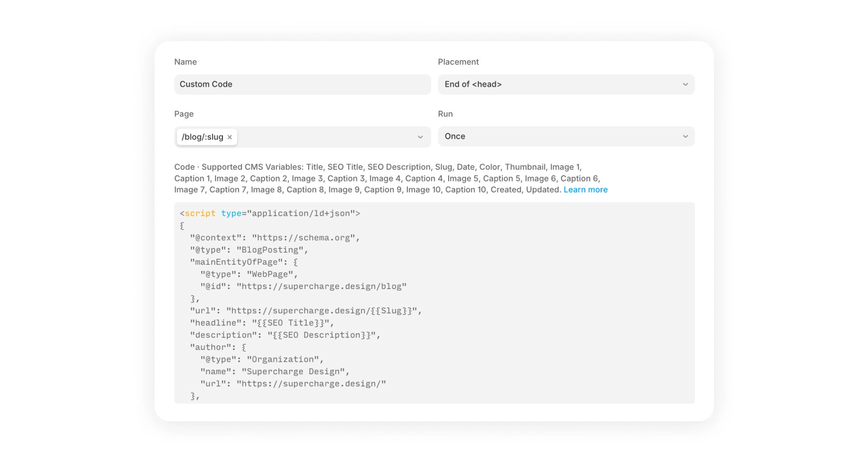Click the Page field chevron arrow

point(420,137)
